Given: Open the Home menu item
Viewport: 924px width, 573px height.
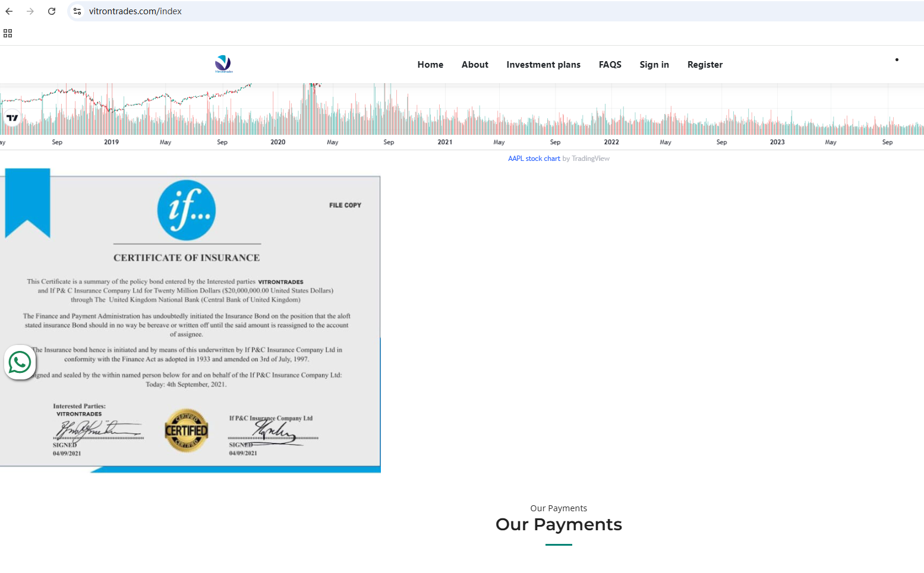Looking at the screenshot, I should click(430, 65).
